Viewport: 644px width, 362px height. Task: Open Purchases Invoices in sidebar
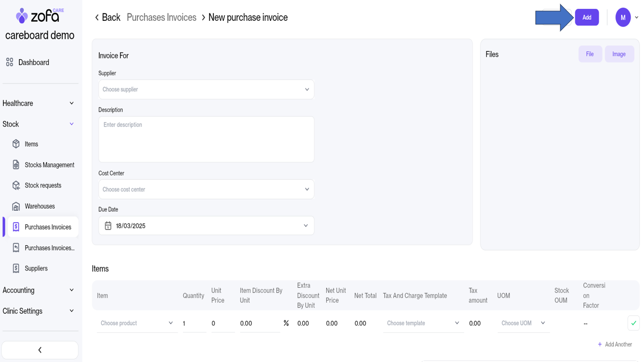click(x=47, y=227)
